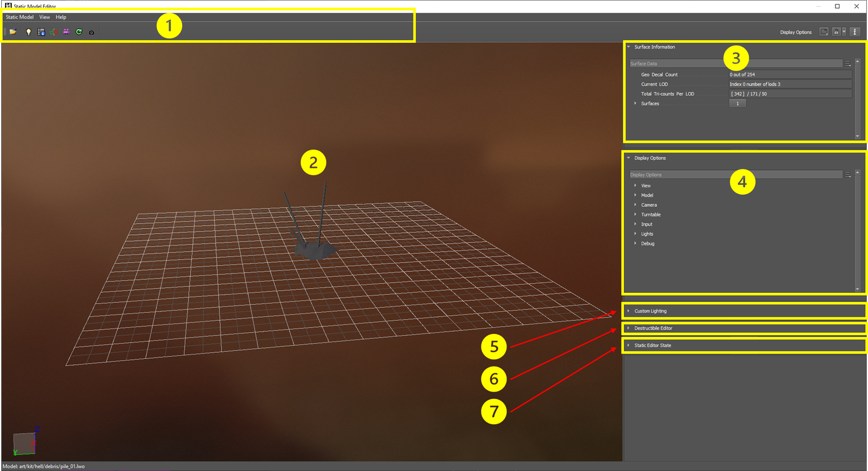Screen dimensions: 868x471
Task: Click the Geo Decal Count value
Action: point(790,74)
